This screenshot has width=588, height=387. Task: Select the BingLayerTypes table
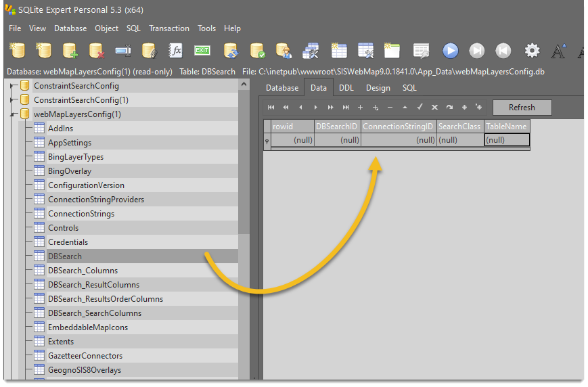coord(75,157)
